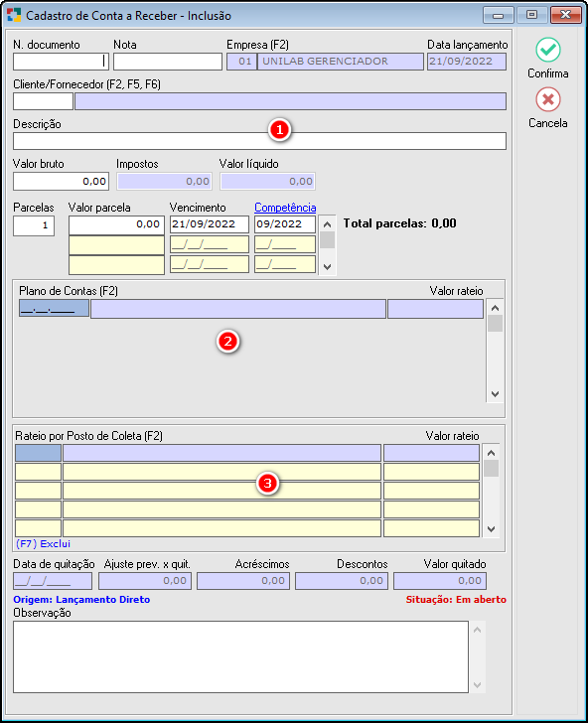Image resolution: width=588 pixels, height=723 pixels.
Task: Select the Valor bruto field
Action: (x=61, y=181)
